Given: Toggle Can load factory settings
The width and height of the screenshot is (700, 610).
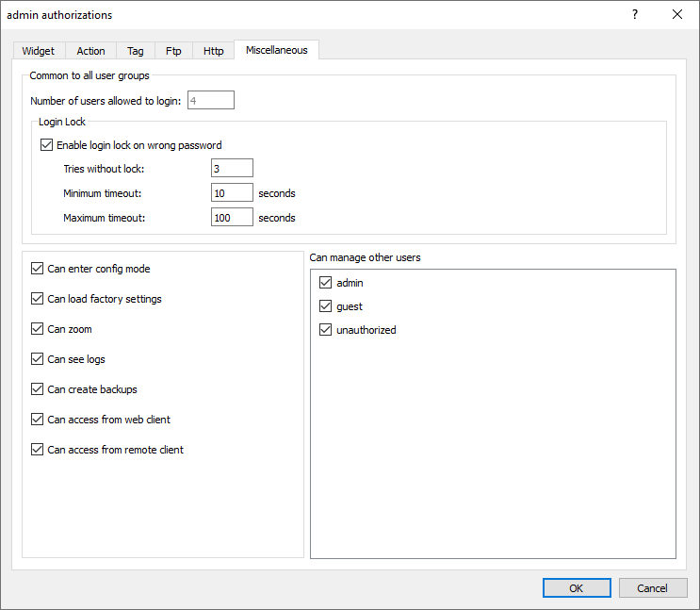Looking at the screenshot, I should 38,299.
